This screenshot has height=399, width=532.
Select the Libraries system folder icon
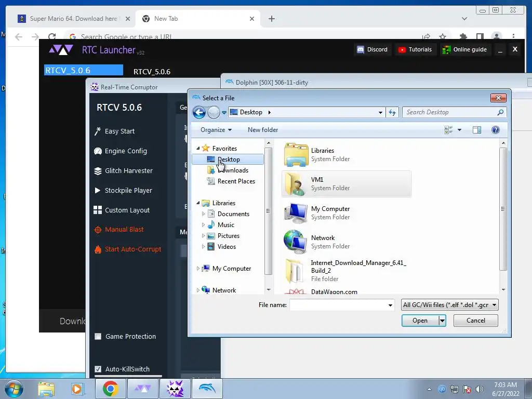[296, 155]
